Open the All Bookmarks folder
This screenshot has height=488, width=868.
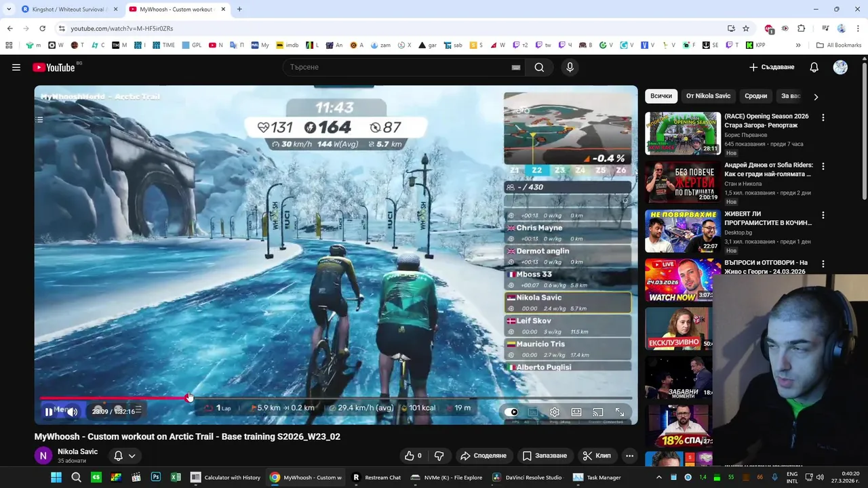[839, 45]
